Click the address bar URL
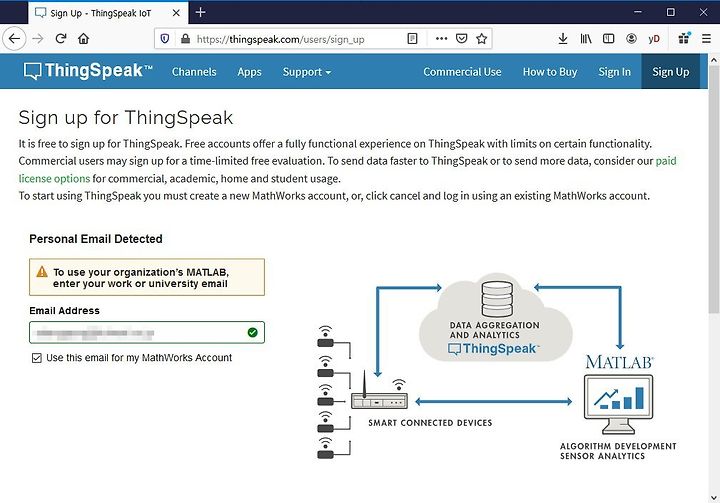The width and height of the screenshot is (720, 503). 280,39
